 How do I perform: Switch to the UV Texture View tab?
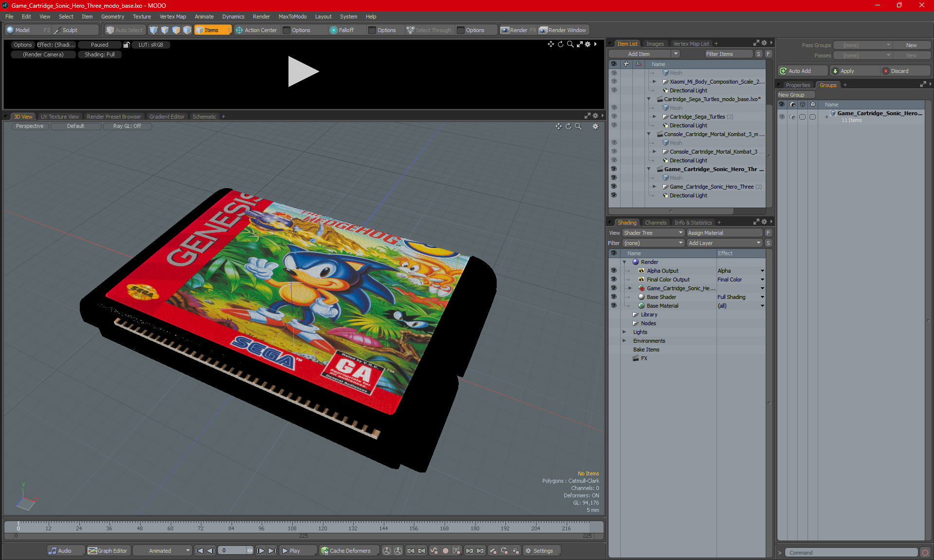[x=59, y=117]
